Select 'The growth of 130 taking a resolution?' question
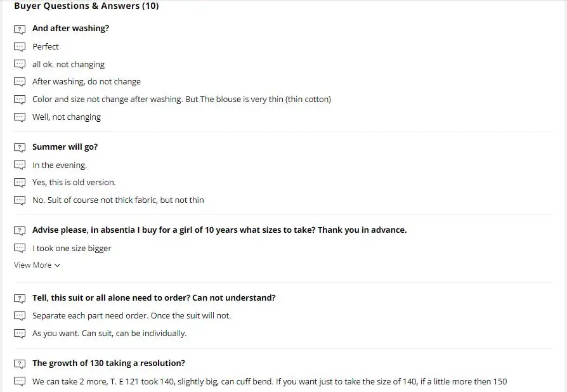The image size is (567, 392). tap(108, 363)
